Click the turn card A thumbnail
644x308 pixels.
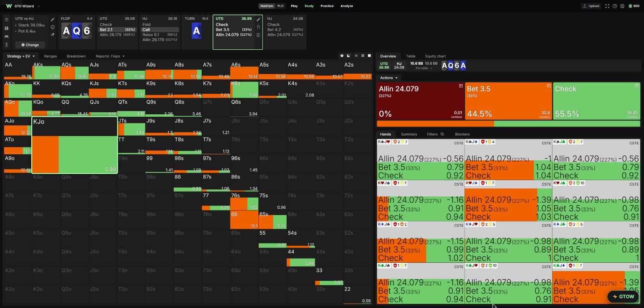(196, 31)
